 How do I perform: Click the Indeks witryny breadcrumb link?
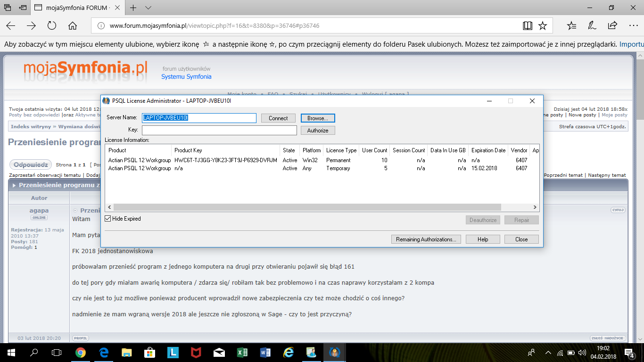[30, 126]
